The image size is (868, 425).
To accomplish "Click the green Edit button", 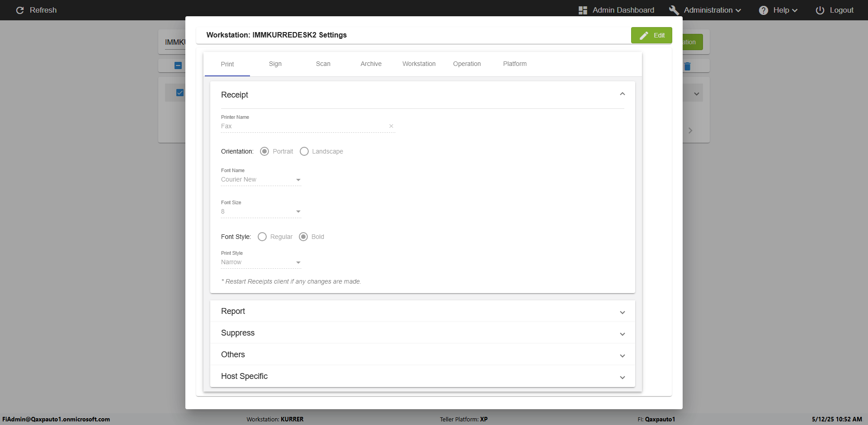I will [x=651, y=35].
